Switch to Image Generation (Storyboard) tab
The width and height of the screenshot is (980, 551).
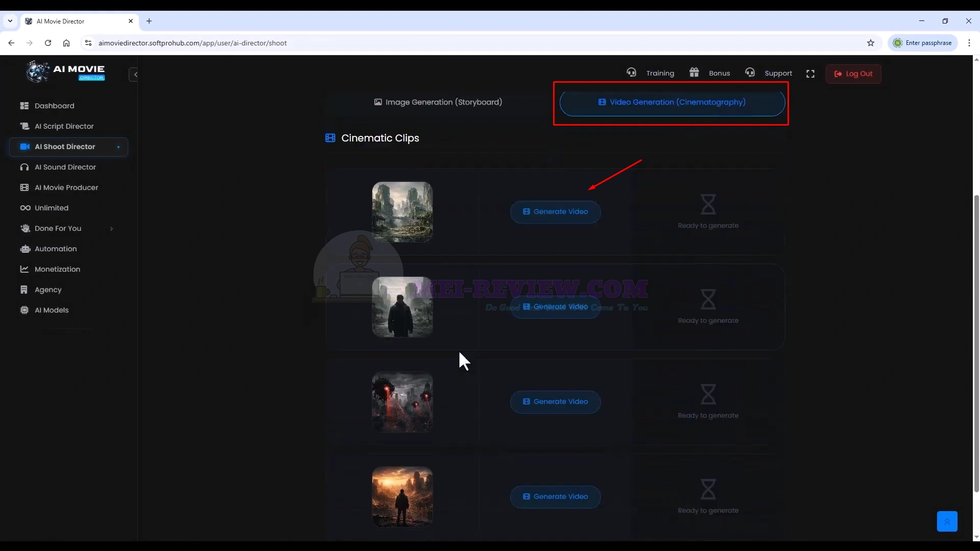(x=438, y=102)
